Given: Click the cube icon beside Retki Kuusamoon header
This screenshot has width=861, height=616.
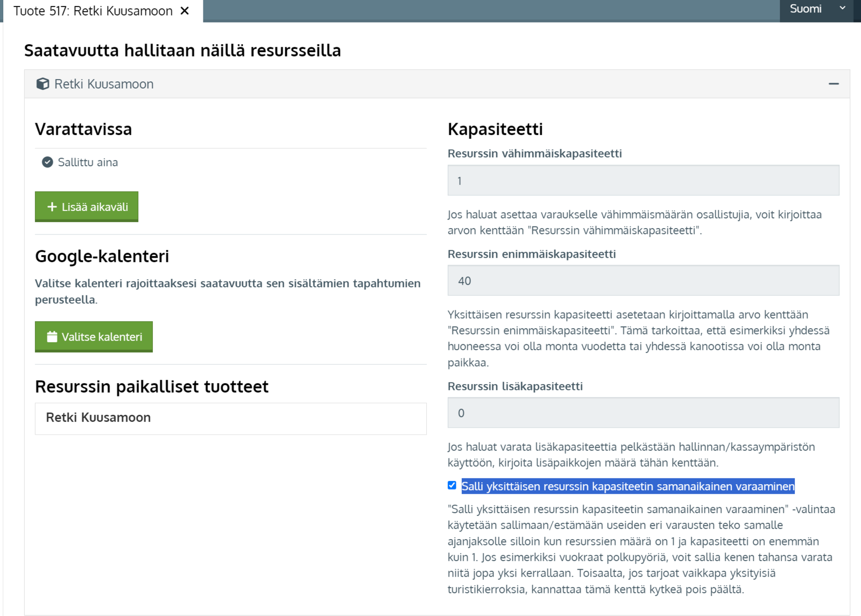Looking at the screenshot, I should 43,84.
